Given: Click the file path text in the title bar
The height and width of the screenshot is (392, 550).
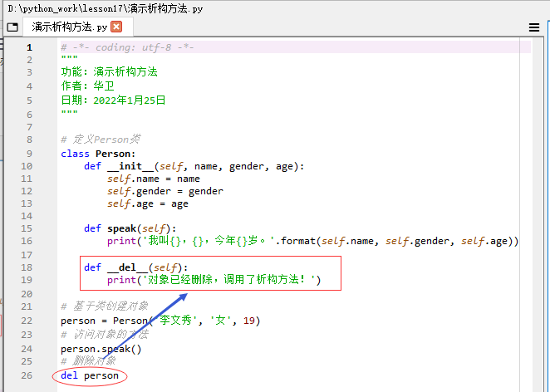Looking at the screenshot, I should (x=106, y=9).
